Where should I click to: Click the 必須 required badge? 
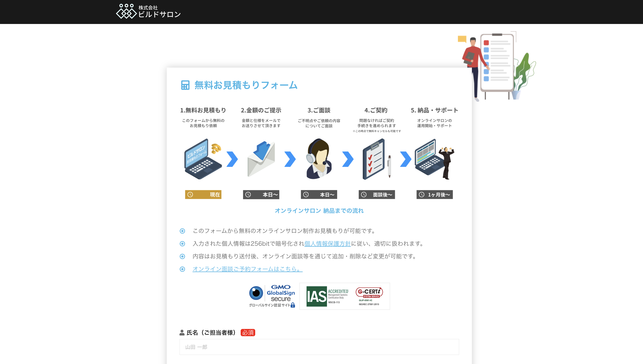tap(248, 333)
